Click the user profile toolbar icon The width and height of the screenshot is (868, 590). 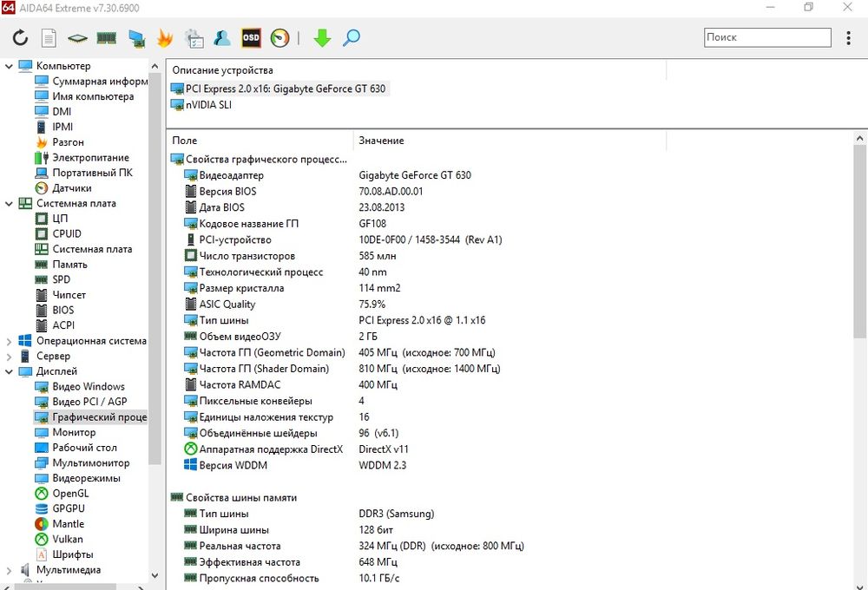[x=222, y=37]
